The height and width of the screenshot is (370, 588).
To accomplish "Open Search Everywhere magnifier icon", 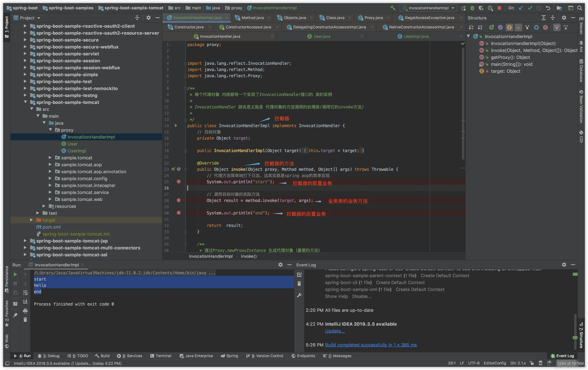I will click(x=579, y=8).
